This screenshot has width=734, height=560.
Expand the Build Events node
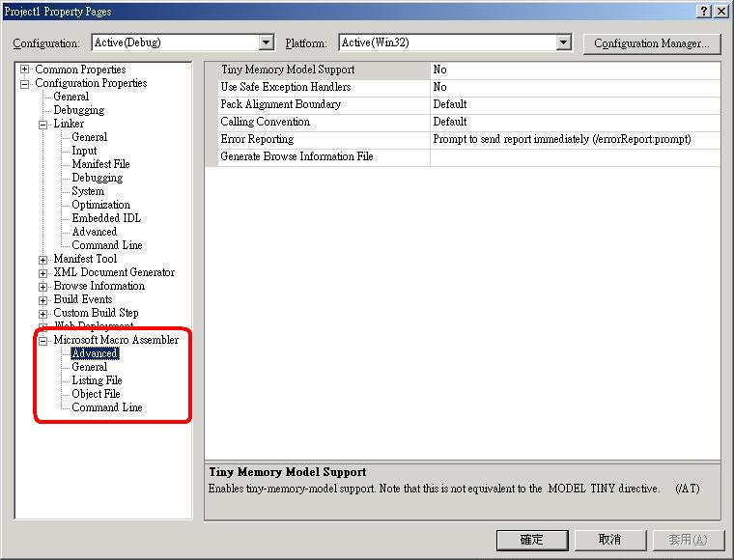[43, 300]
